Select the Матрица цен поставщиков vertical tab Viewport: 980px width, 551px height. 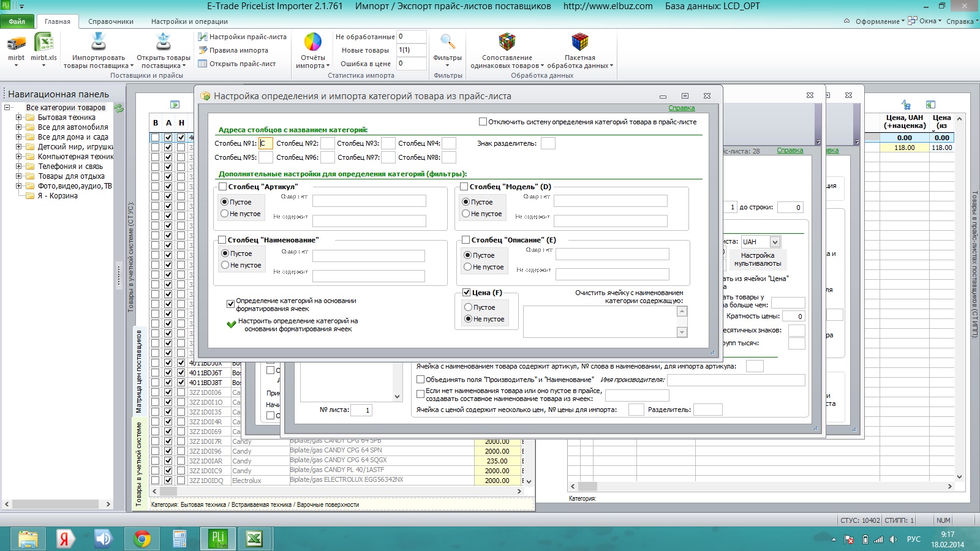pyautogui.click(x=139, y=371)
